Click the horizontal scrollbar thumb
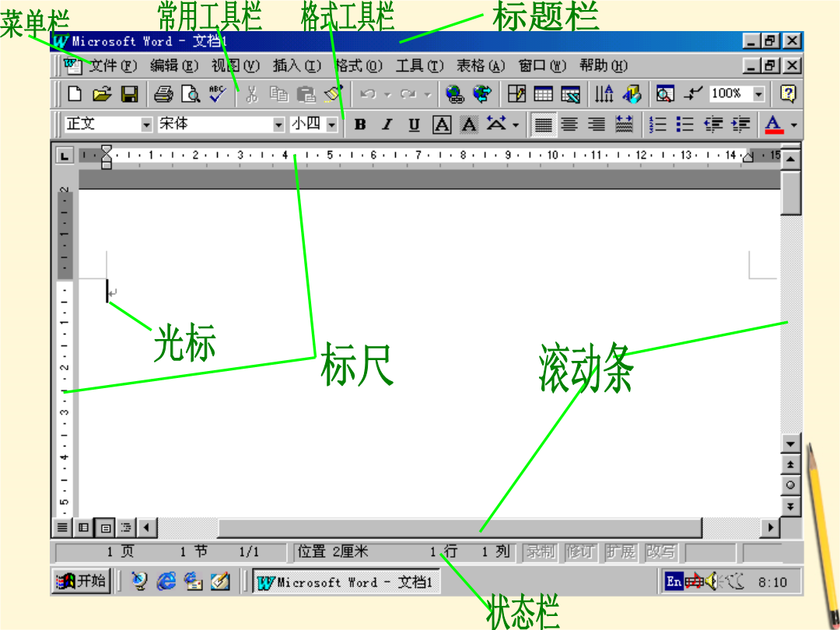Viewport: 840px width, 630px height. point(459,527)
